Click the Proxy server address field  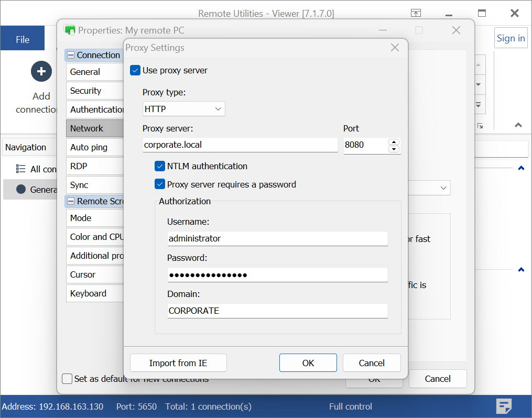[x=240, y=145]
